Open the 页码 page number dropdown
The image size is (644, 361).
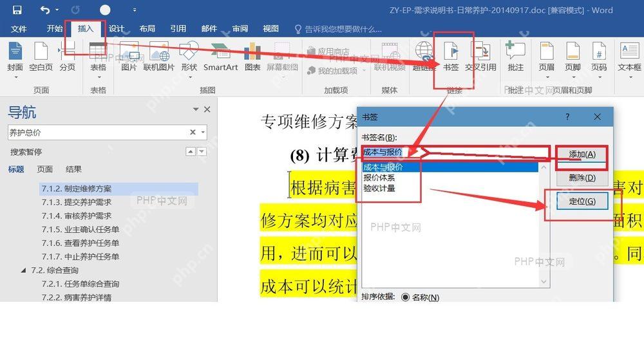point(599,59)
